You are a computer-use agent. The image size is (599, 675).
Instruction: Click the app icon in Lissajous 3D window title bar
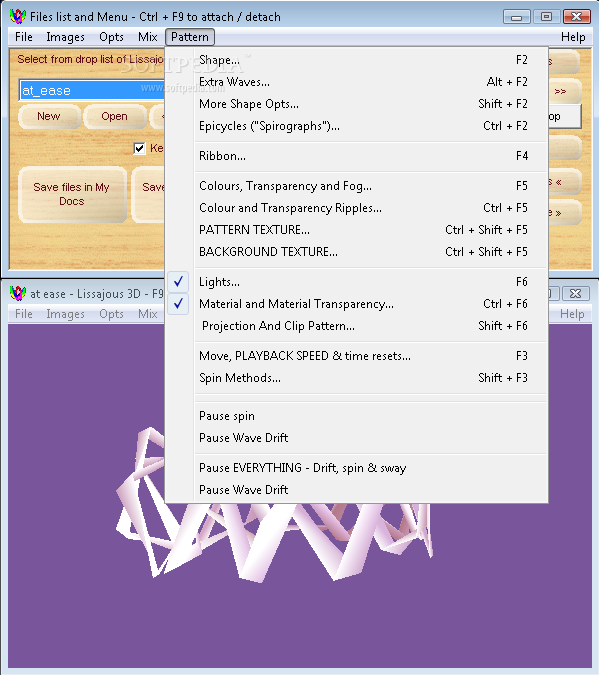(18, 294)
